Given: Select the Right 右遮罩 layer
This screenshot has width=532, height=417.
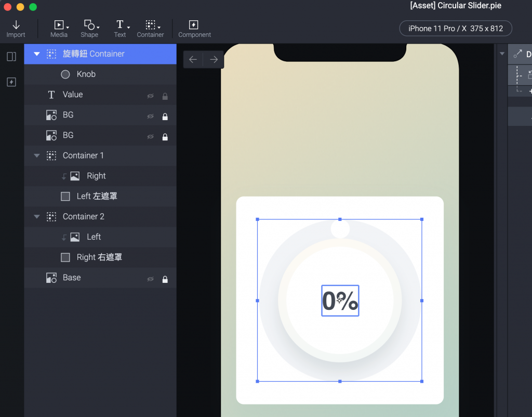Looking at the screenshot, I should pos(100,257).
